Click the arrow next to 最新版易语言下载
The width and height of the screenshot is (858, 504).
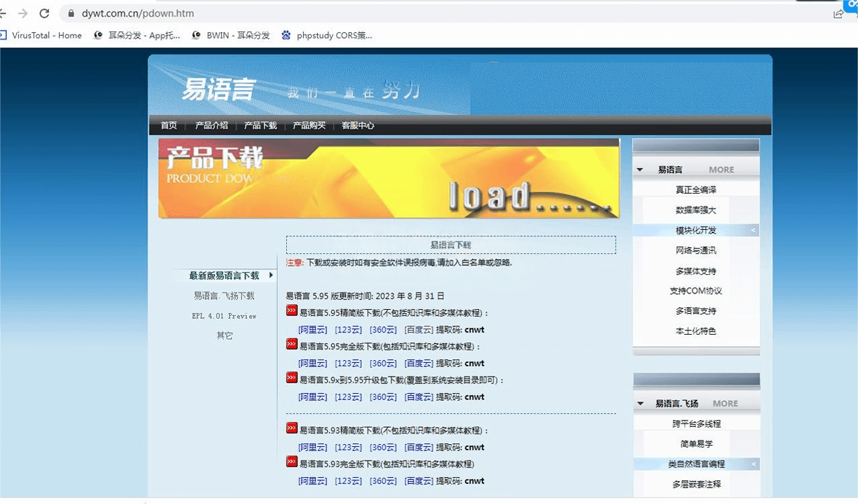point(271,275)
